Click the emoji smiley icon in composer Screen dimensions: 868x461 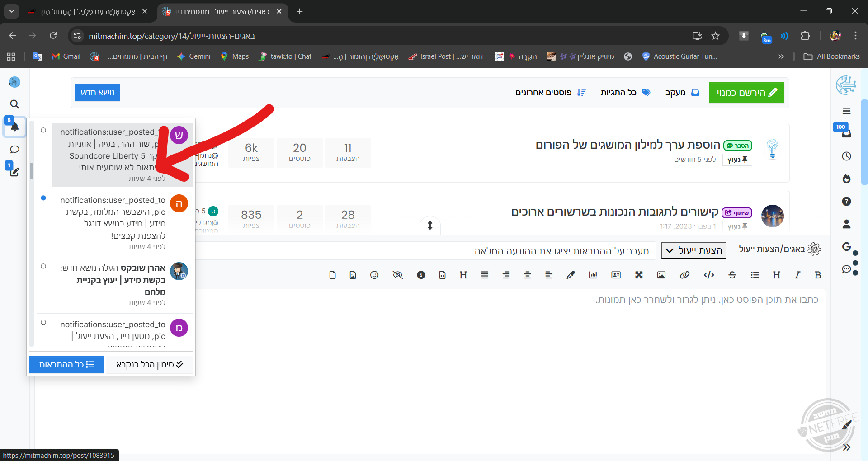374,275
